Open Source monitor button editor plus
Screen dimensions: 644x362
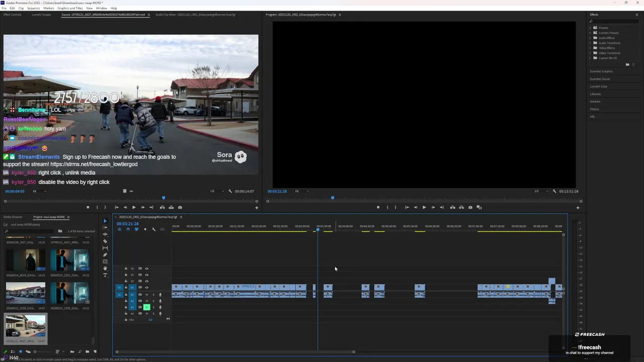tap(257, 208)
